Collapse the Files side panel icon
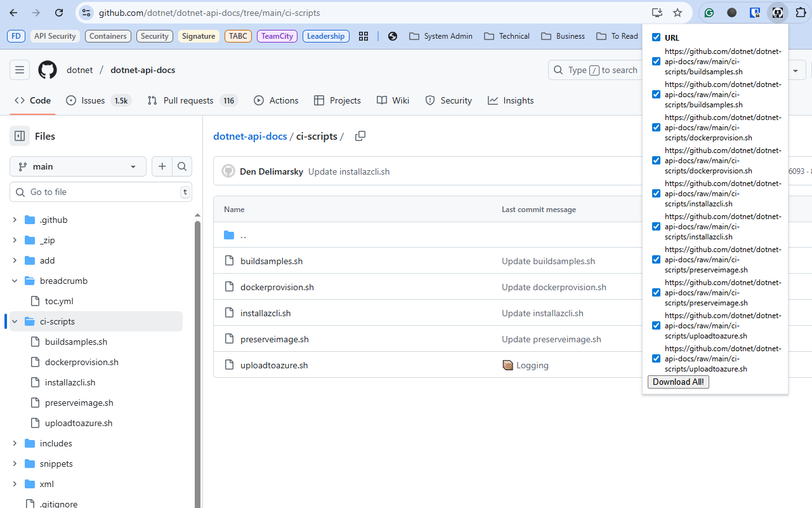The image size is (812, 508). click(20, 136)
